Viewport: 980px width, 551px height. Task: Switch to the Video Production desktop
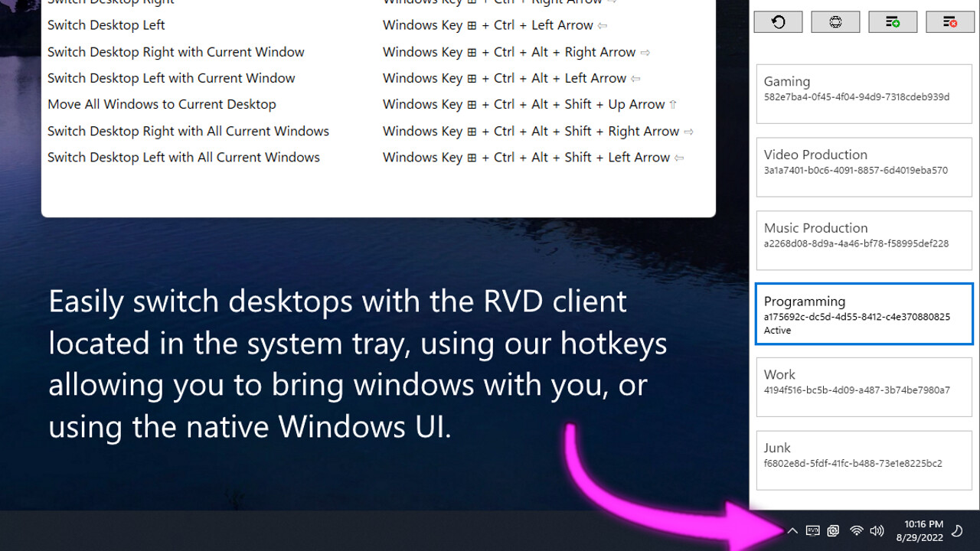864,167
